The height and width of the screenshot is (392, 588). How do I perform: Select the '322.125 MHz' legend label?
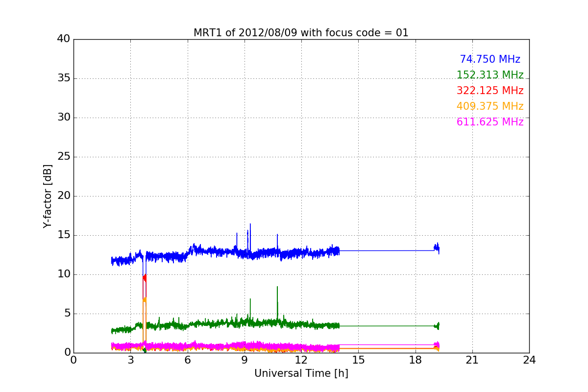coord(490,91)
